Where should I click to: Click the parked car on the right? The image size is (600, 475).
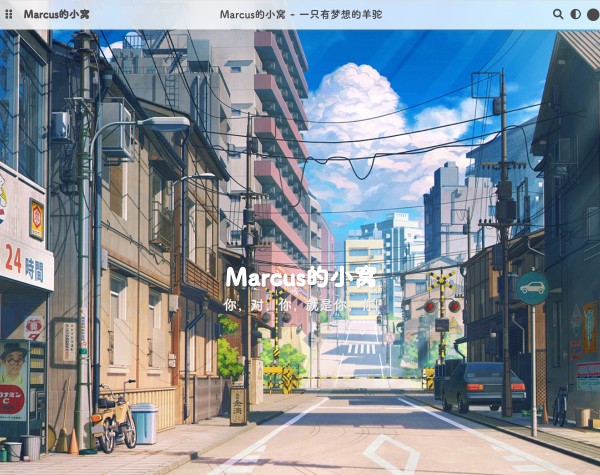[x=483, y=385]
